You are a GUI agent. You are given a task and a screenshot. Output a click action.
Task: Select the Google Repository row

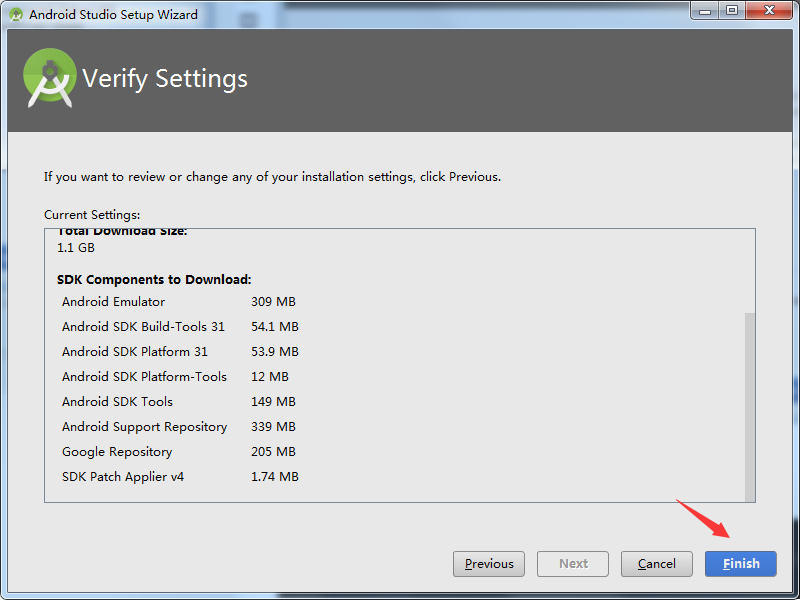tap(179, 452)
